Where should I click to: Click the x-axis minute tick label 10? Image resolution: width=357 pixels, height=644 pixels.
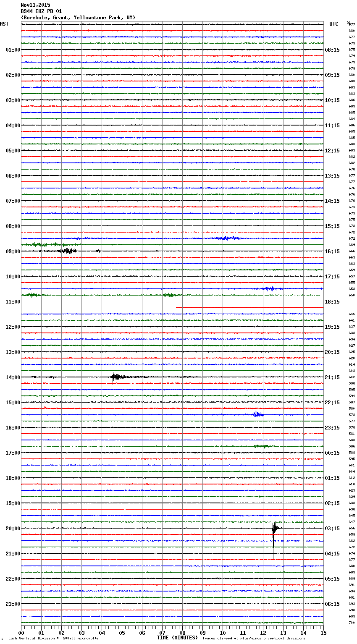click(223, 633)
